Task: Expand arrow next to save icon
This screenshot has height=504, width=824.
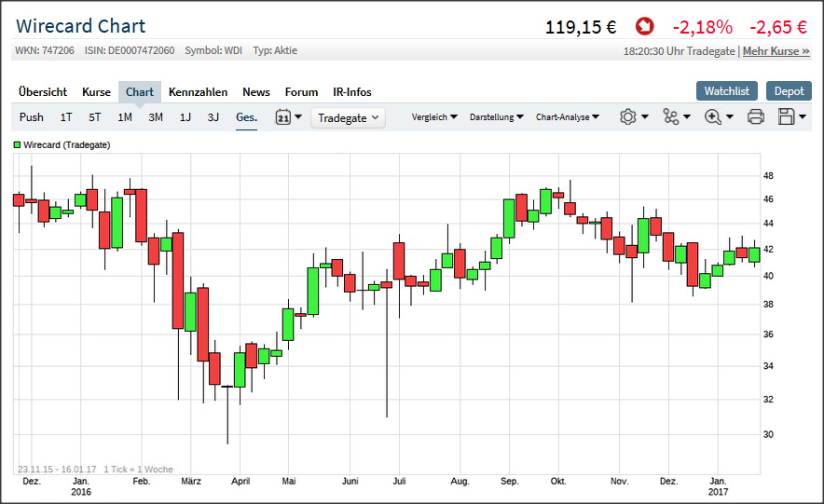Action: 803,116
